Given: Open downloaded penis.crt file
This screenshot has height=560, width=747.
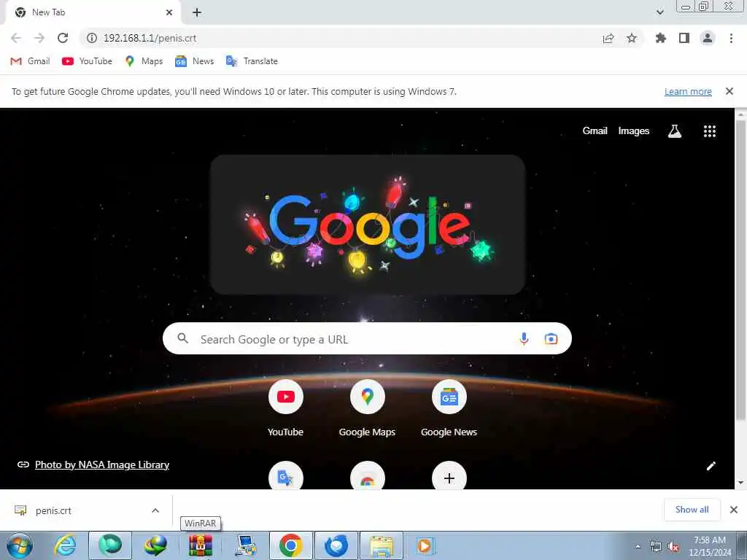Looking at the screenshot, I should (x=53, y=510).
